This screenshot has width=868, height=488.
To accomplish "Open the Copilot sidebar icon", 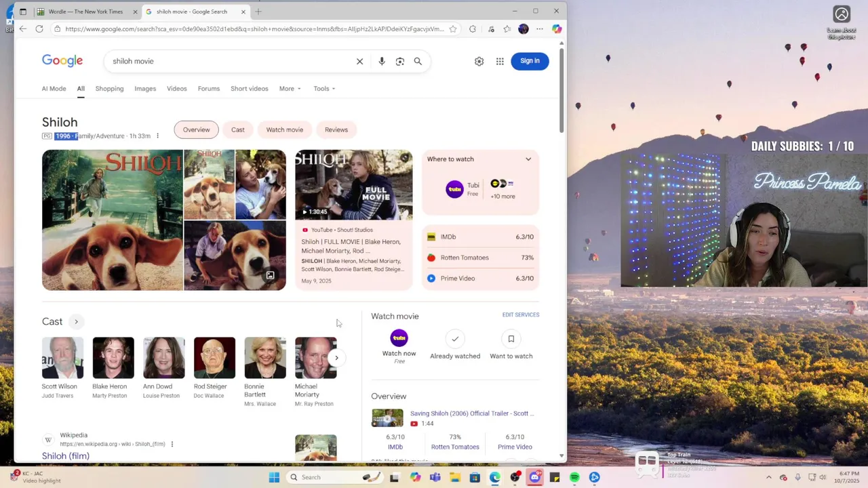I will click(x=557, y=29).
